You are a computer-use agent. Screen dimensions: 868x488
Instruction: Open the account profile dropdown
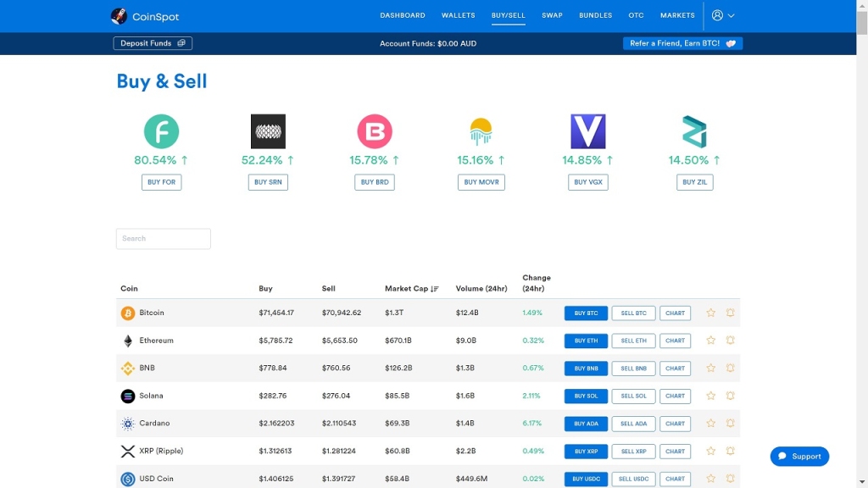coord(723,15)
